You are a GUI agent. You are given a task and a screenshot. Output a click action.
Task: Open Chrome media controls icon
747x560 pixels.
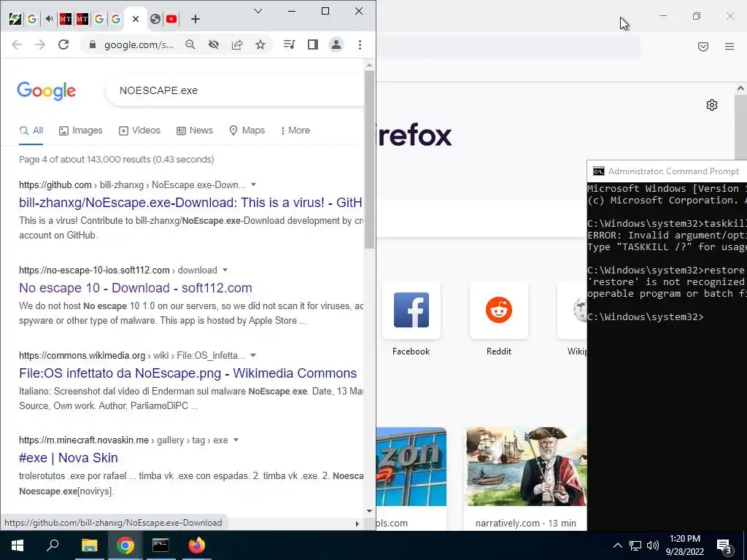coord(289,44)
